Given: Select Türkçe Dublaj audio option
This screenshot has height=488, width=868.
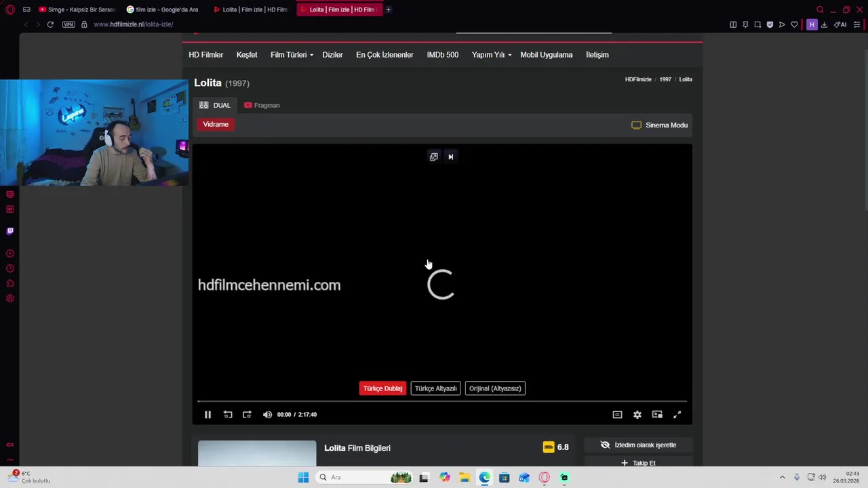Looking at the screenshot, I should point(382,388).
